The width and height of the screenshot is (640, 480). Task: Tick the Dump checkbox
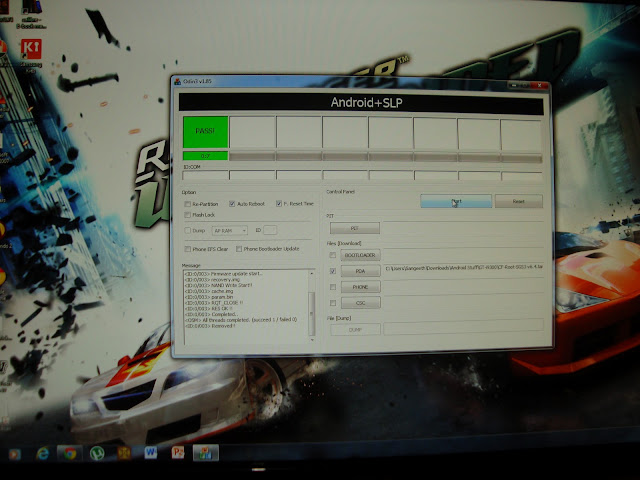[188, 231]
